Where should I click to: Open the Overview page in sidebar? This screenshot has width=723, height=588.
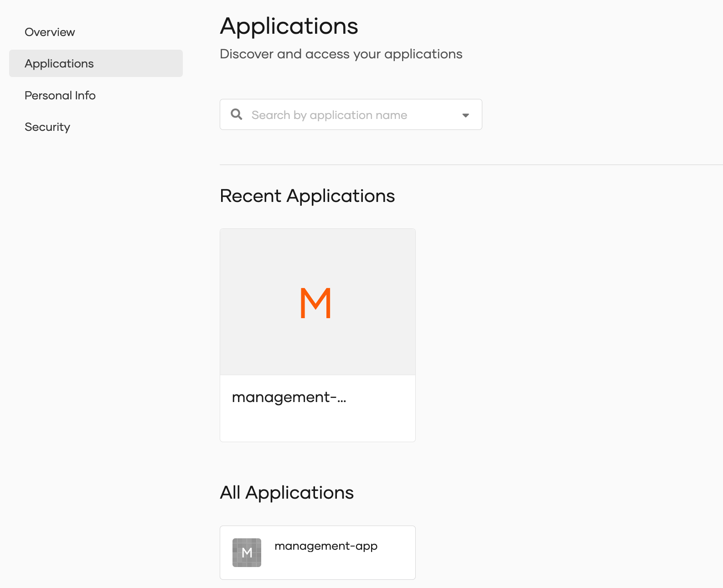(x=50, y=32)
